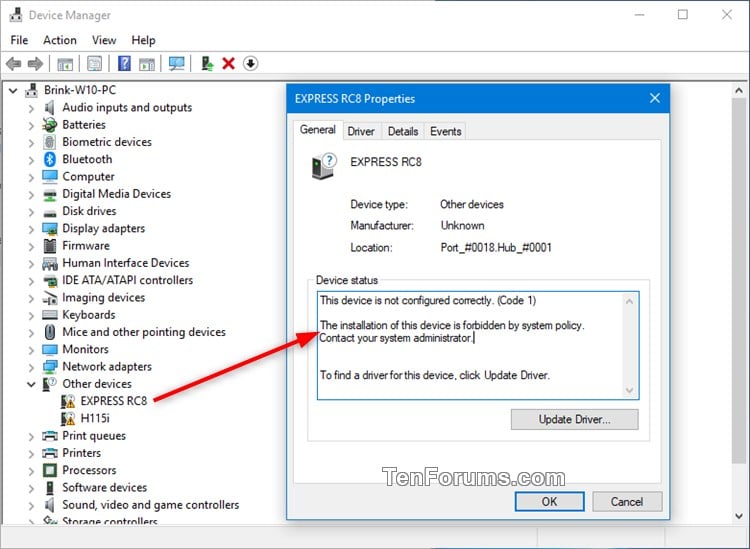This screenshot has width=750, height=549.
Task: Click the red X Uninstall device icon
Action: coord(229,63)
